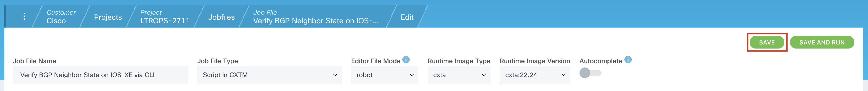Toggle the Autocomplete switch
Screen dimensions: 868x91
pos(590,73)
